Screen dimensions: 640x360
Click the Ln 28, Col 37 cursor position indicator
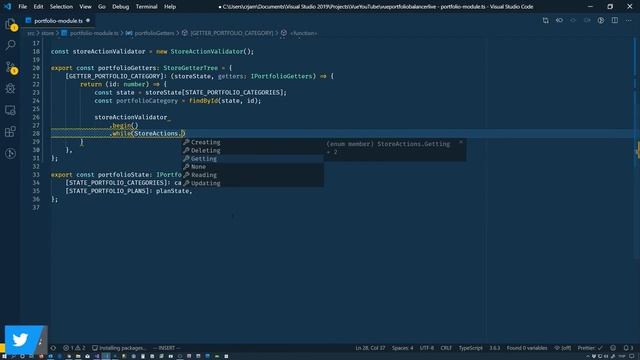pyautogui.click(x=370, y=348)
